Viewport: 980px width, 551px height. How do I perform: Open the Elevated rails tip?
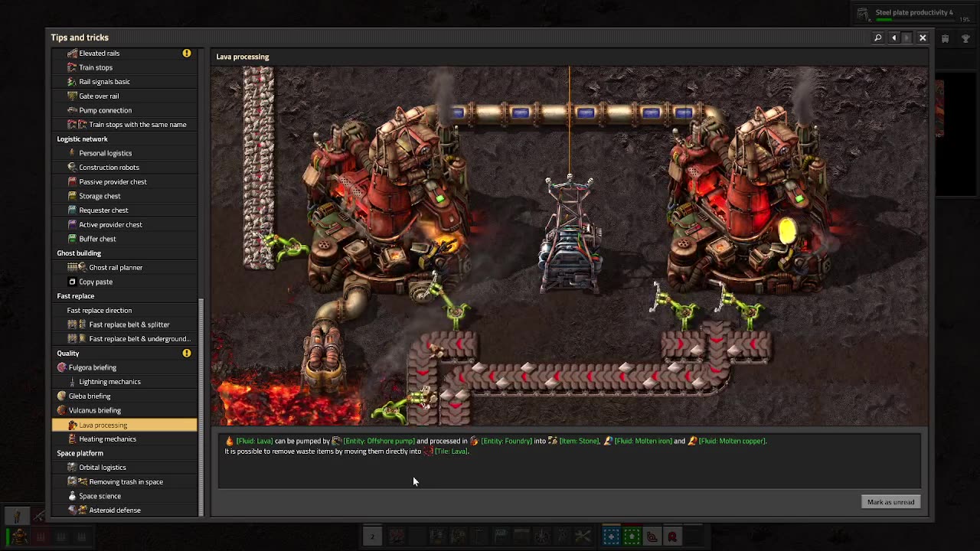pos(124,54)
